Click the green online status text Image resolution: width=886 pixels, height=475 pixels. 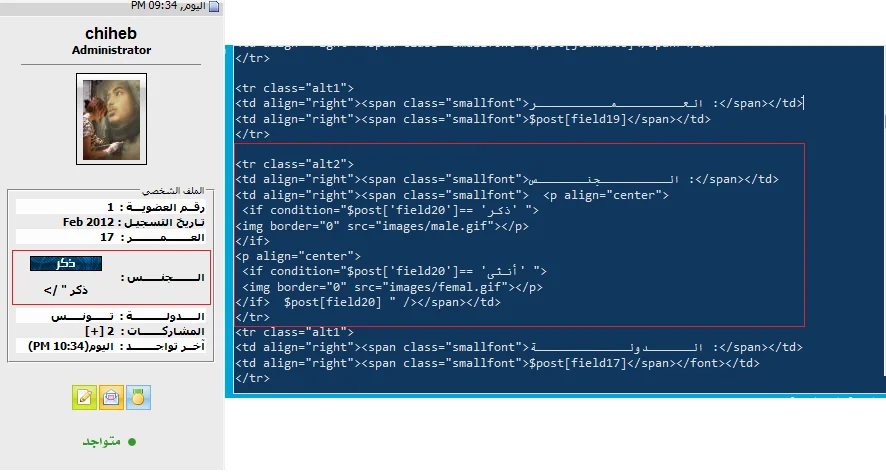[x=102, y=441]
